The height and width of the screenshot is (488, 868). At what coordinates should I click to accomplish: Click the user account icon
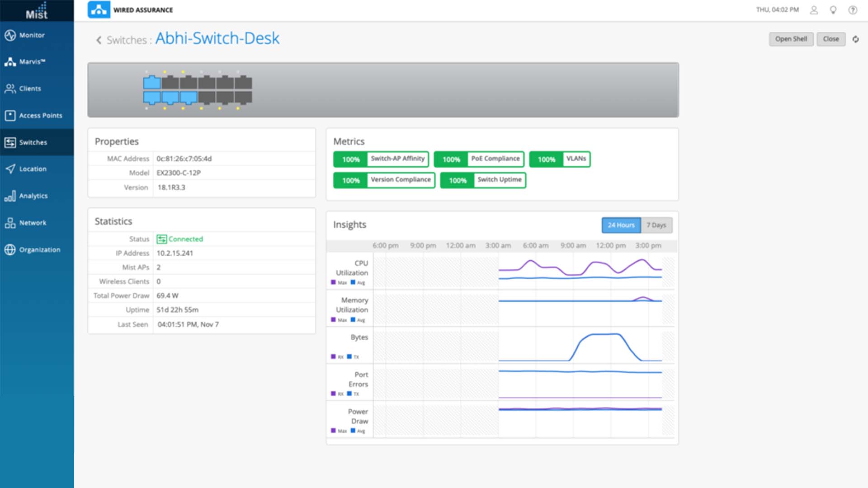[814, 10]
